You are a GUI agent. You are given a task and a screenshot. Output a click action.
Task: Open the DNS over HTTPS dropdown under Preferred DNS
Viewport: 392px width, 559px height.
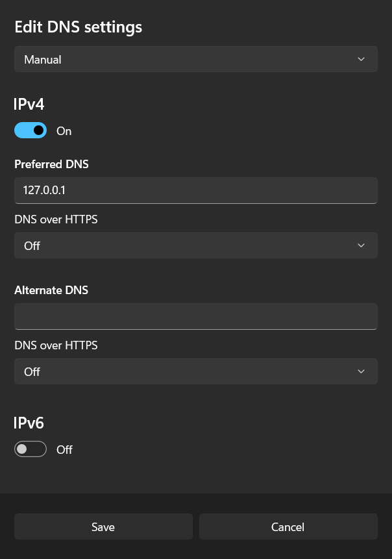coord(195,245)
